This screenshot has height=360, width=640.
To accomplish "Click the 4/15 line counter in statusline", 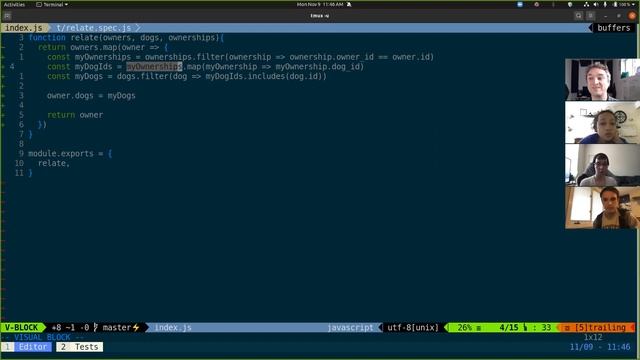I will [509, 327].
